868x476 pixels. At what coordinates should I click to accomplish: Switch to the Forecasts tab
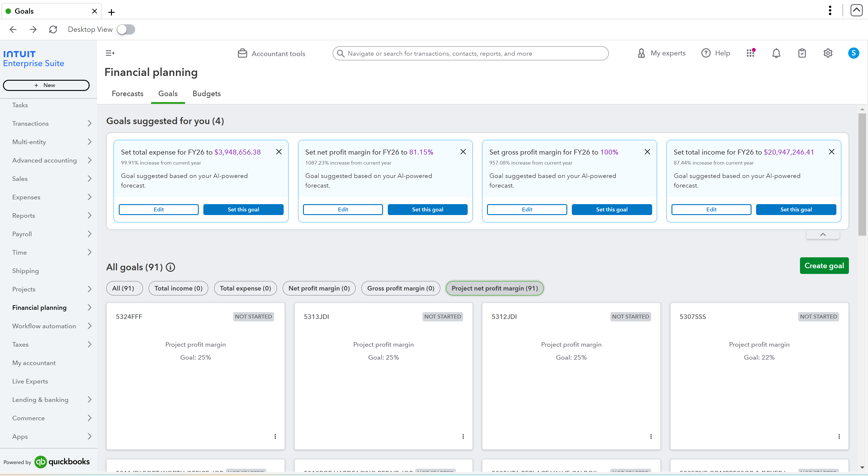pos(127,94)
